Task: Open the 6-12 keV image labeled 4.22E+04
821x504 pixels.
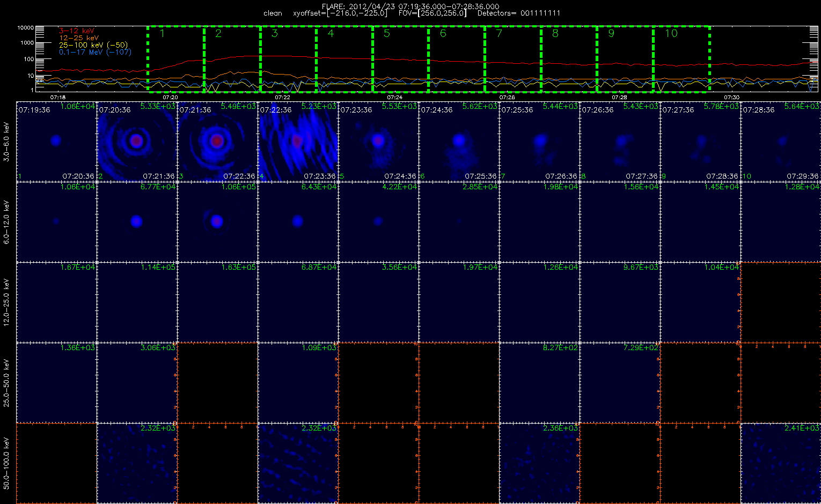Action: click(378, 221)
